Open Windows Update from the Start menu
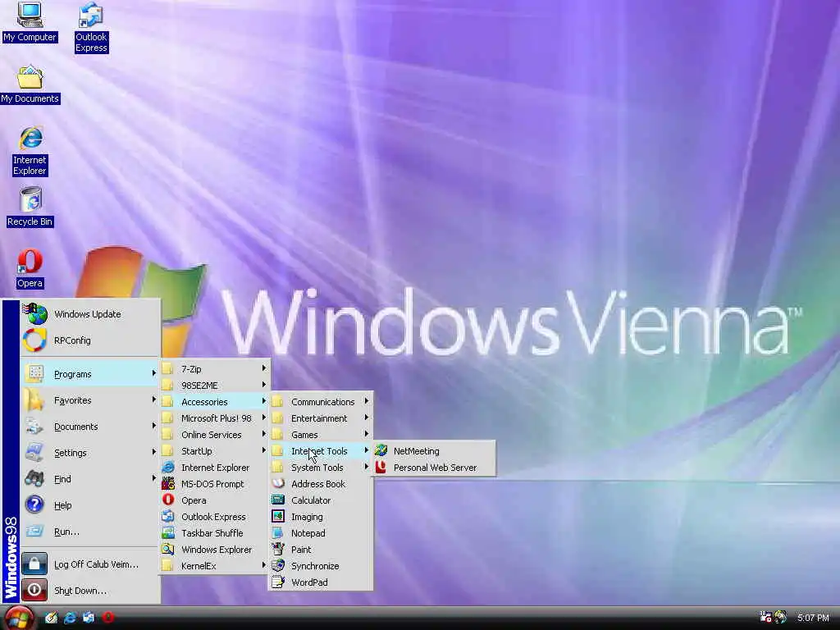 click(x=90, y=314)
